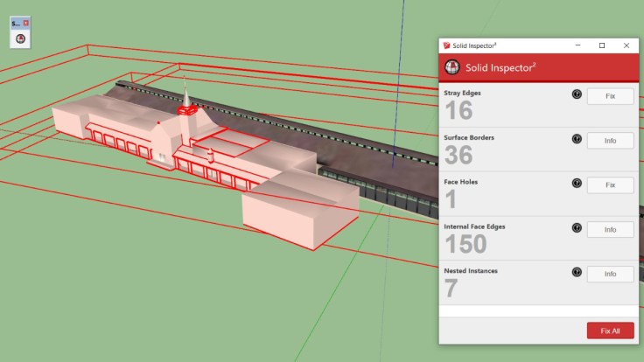Click the Surface Borders help icon
This screenshot has width=644, height=362.
577,139
